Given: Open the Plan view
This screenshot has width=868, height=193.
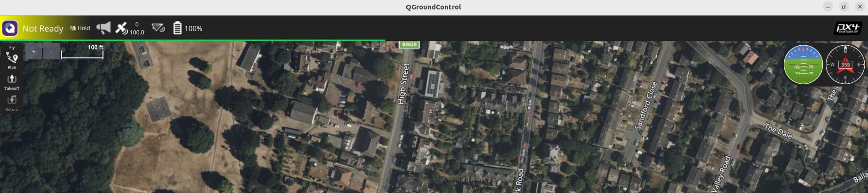Looking at the screenshot, I should (12, 61).
